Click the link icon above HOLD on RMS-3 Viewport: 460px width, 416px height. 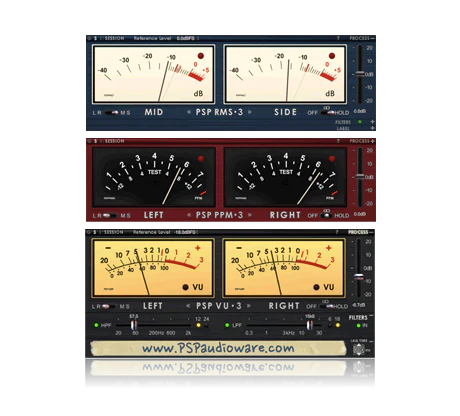(326, 108)
